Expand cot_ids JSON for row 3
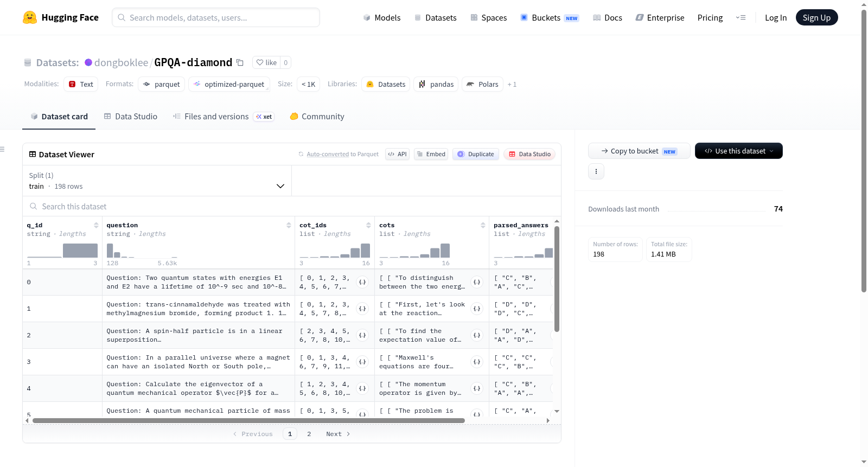Screen dimensions: 868x467 coord(362,362)
